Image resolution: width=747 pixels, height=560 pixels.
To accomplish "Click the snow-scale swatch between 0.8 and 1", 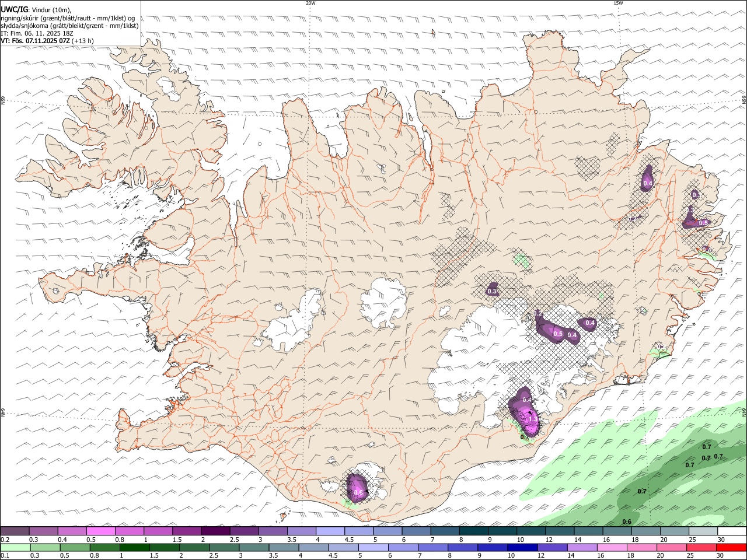I will coord(130,531).
